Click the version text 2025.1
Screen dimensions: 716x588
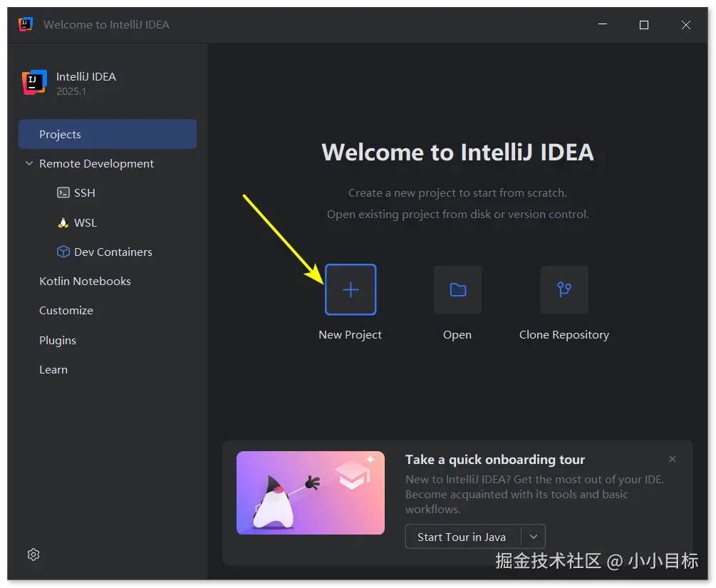click(x=71, y=91)
